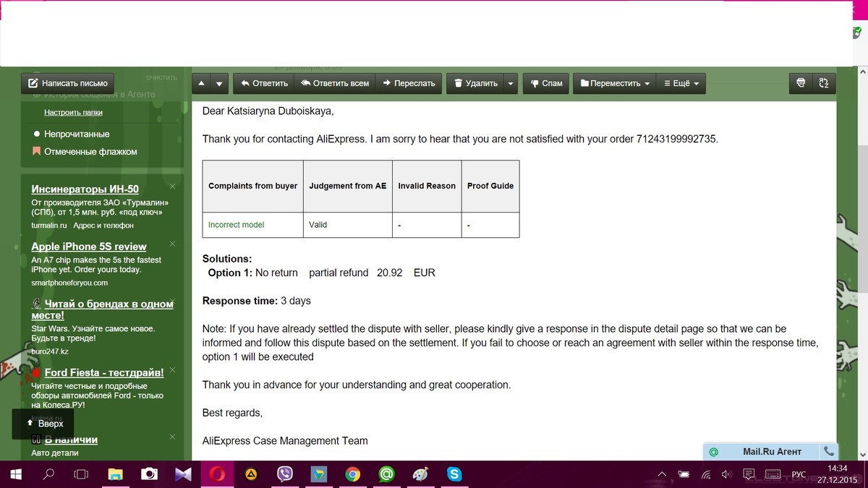Open the Инсинераторы ИН-50 ad link

85,189
